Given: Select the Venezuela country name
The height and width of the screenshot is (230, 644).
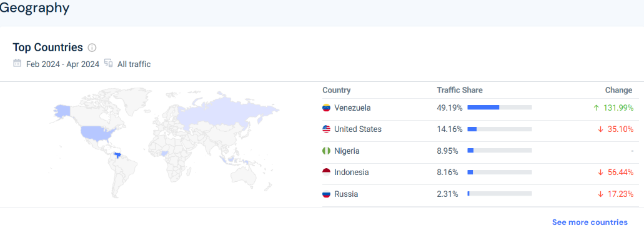Looking at the screenshot, I should pos(352,108).
